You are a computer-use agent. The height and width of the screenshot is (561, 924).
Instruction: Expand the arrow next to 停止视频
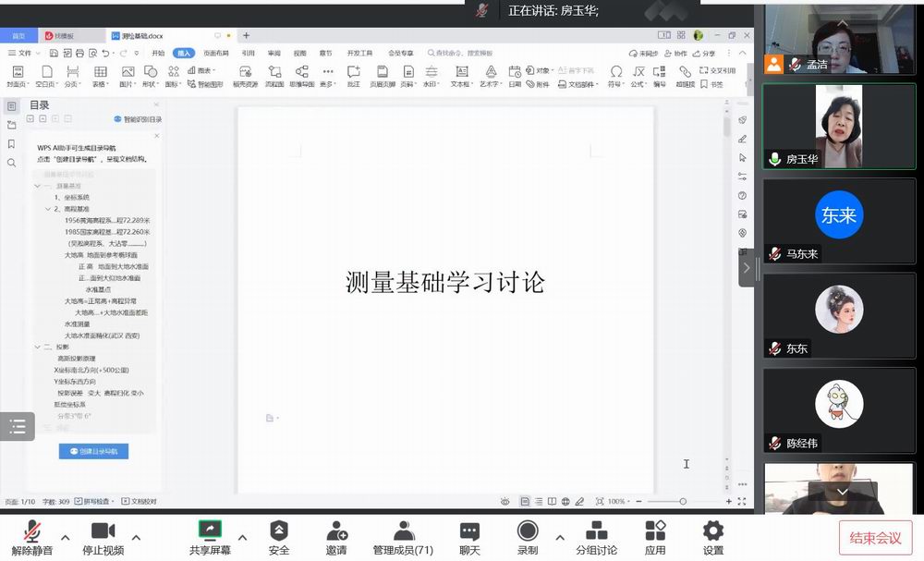[136, 537]
